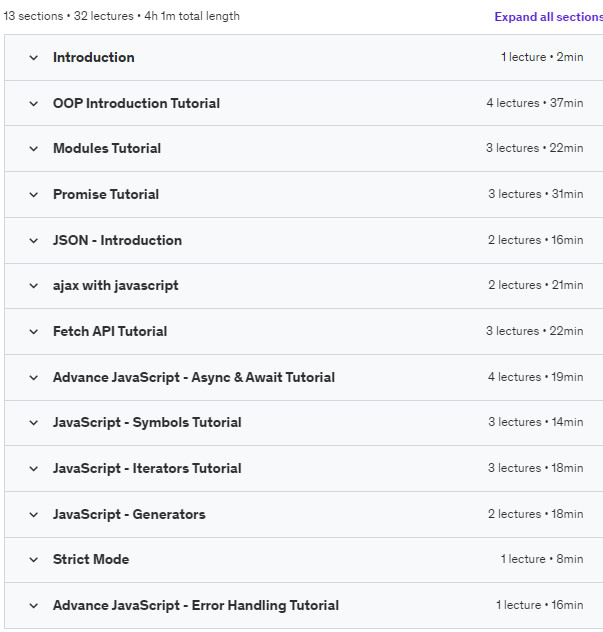Image resolution: width=603 pixels, height=632 pixels.
Task: Open the Introduction section title
Action: [94, 57]
